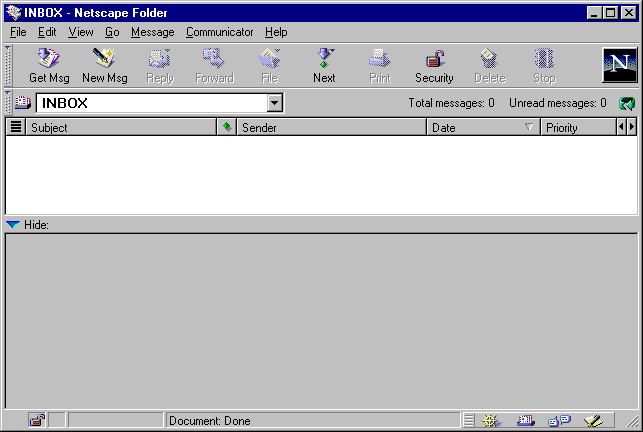Sort by the Sender column header

coord(331,127)
